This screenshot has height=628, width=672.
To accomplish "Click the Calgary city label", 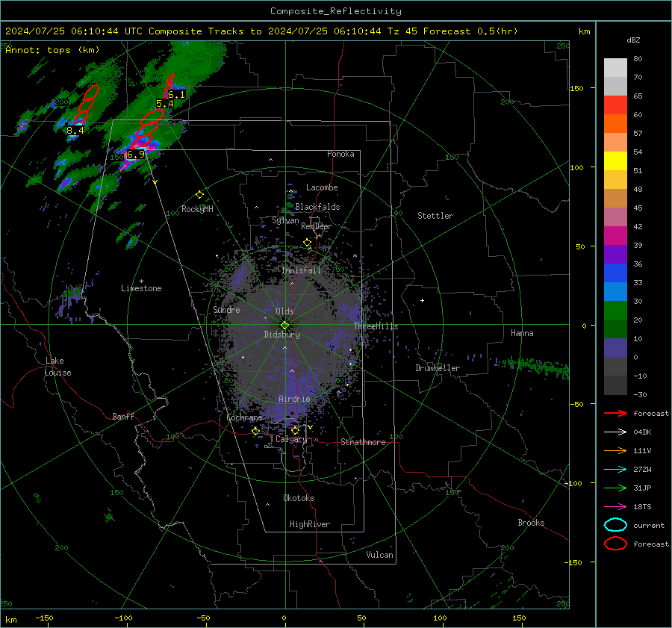I will point(291,439).
